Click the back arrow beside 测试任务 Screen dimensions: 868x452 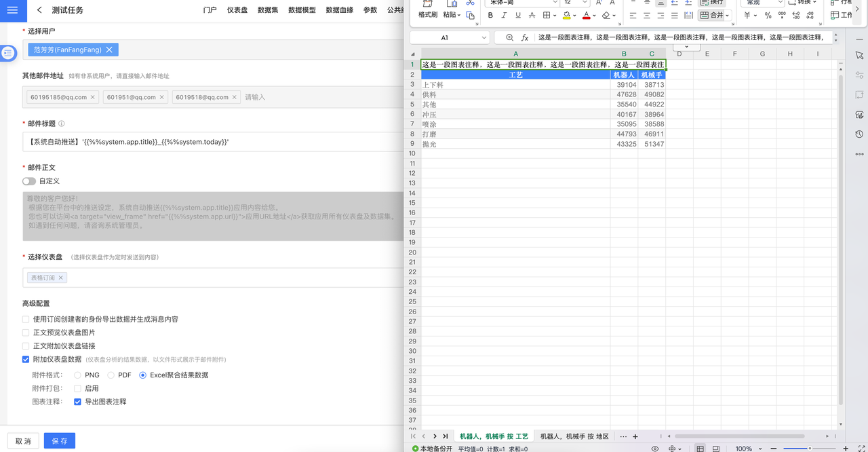[39, 10]
